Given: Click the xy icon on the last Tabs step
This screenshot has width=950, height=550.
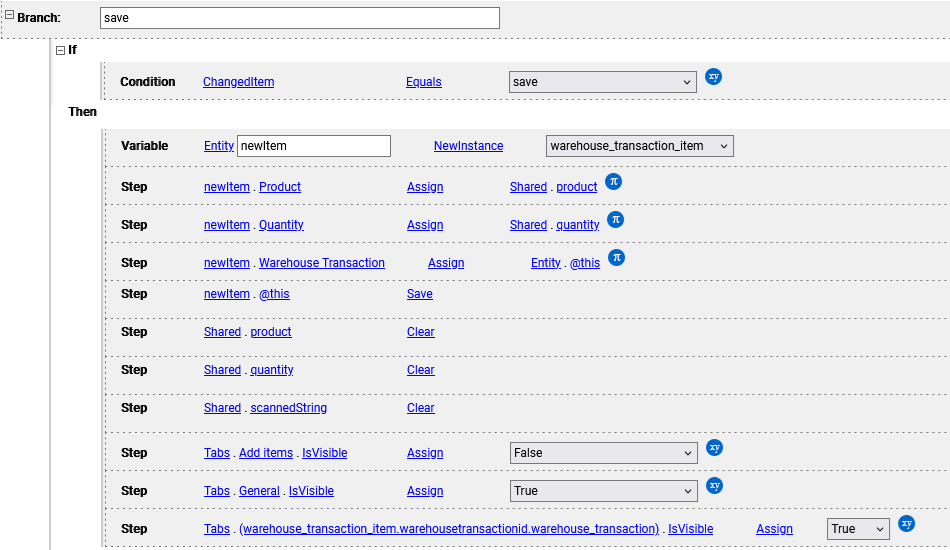Looking at the screenshot, I should point(906,524).
